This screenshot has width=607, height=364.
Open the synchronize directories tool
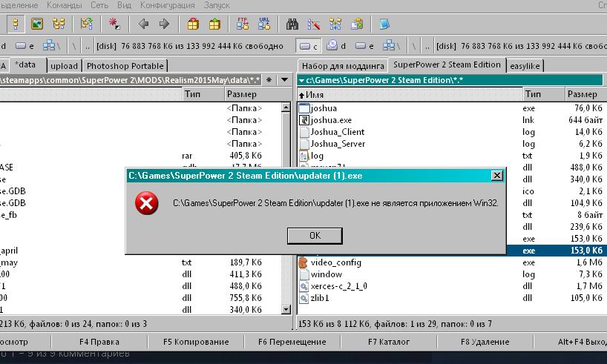click(335, 24)
